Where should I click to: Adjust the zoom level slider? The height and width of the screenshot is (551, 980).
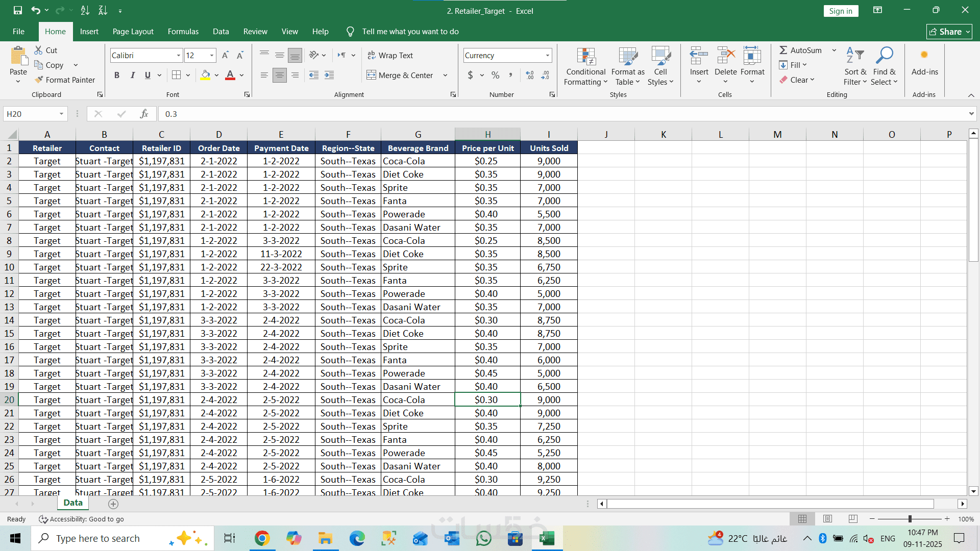pyautogui.click(x=910, y=519)
